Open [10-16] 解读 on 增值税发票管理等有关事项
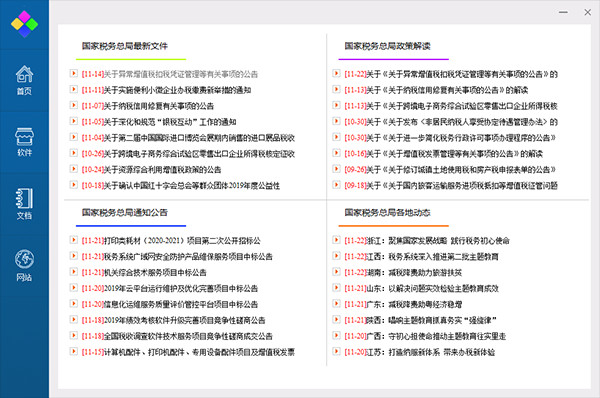600x398 pixels. 443,154
